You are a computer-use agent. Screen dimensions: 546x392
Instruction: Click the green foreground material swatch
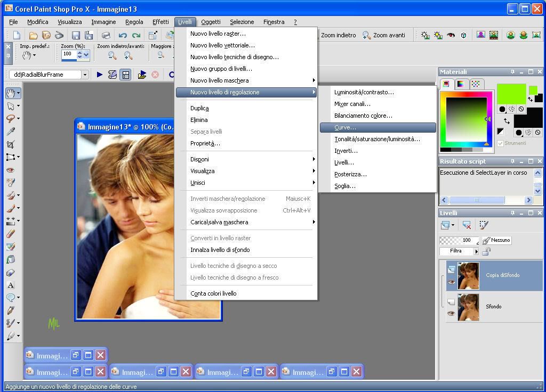pyautogui.click(x=511, y=93)
